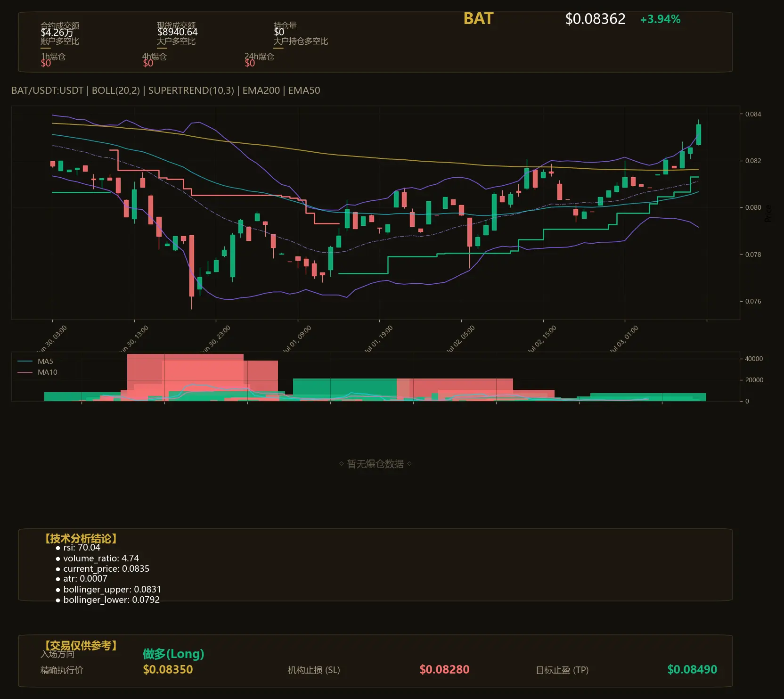The image size is (784, 699).
Task: Click the Jul 02, 15:00 time axis label
Action: pos(542,339)
